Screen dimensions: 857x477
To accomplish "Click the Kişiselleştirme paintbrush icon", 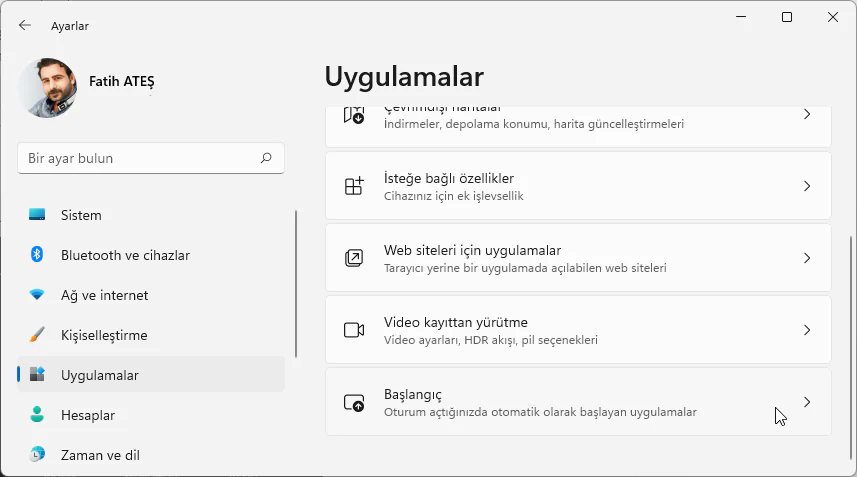I will (x=37, y=335).
